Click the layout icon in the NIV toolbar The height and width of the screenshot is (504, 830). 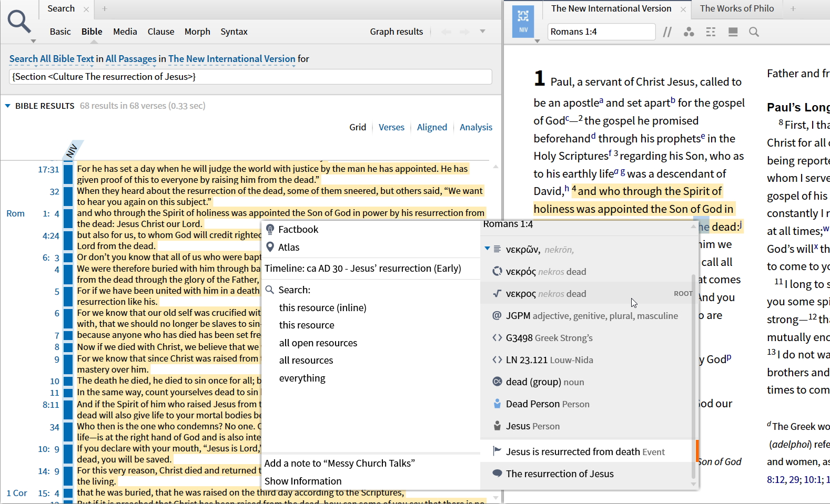pyautogui.click(x=733, y=32)
